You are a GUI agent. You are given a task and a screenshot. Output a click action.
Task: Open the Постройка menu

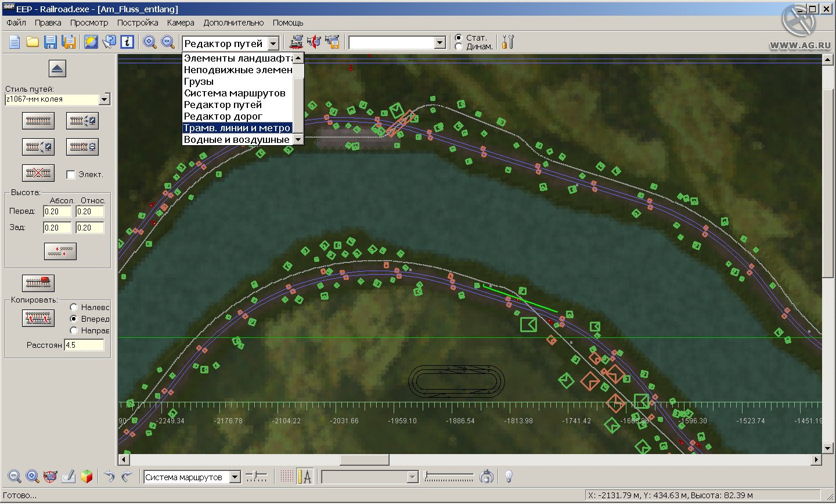click(x=138, y=23)
